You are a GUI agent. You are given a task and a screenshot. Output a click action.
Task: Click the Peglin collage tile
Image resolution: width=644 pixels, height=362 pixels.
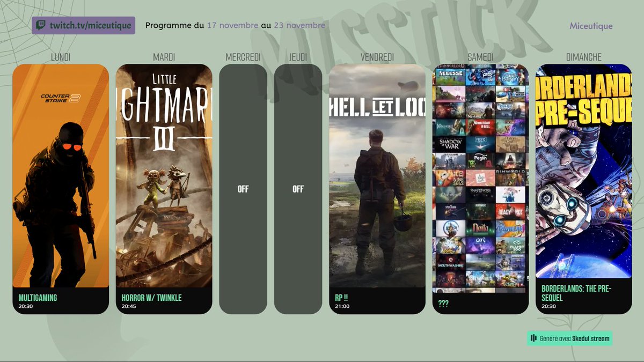coord(480,160)
